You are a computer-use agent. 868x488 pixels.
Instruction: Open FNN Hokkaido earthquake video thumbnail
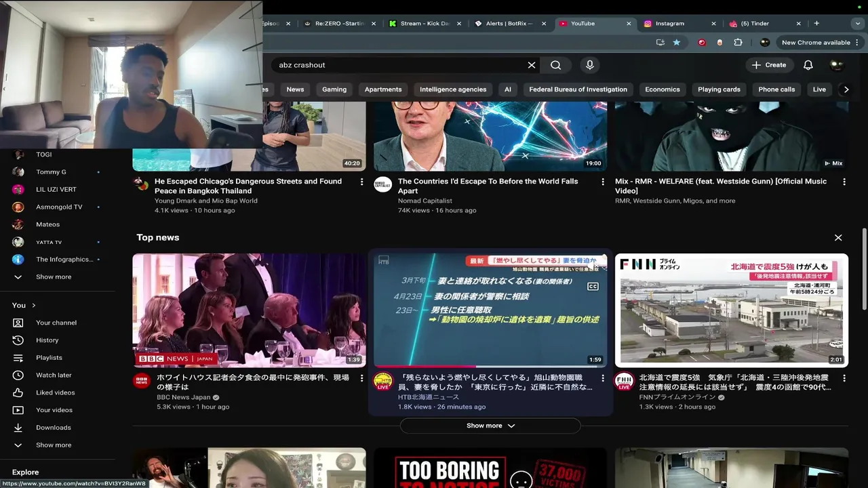coord(732,310)
